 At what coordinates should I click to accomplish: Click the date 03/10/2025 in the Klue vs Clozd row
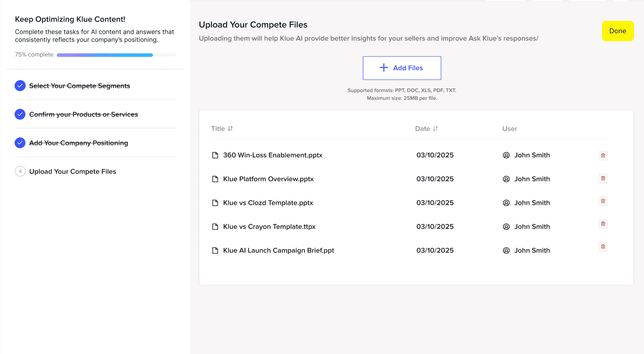(435, 203)
